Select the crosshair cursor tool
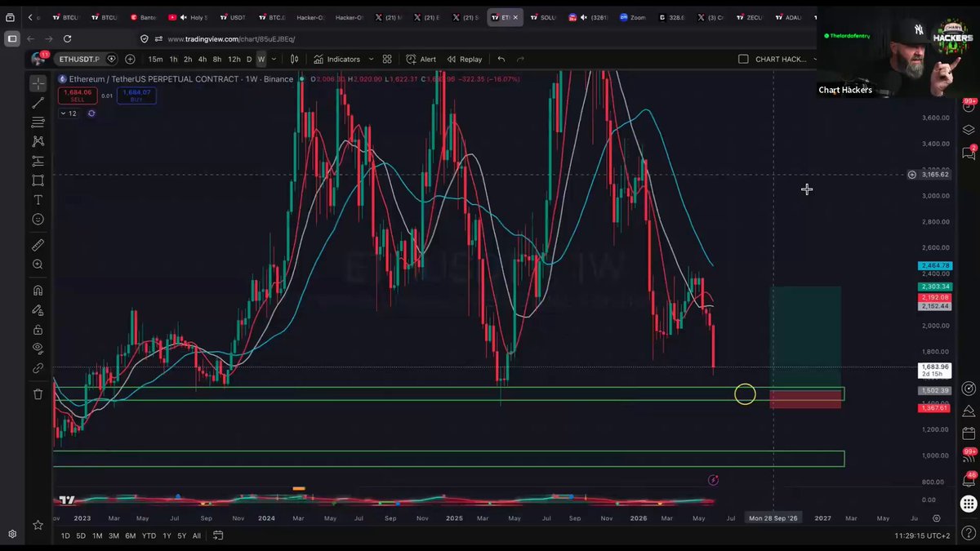Image resolution: width=980 pixels, height=551 pixels. tap(38, 83)
